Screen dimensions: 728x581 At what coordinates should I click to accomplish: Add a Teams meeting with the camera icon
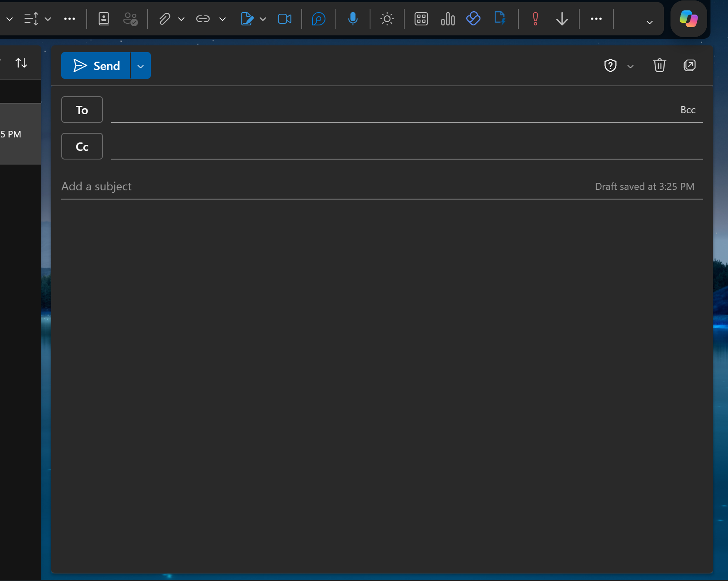tap(285, 19)
